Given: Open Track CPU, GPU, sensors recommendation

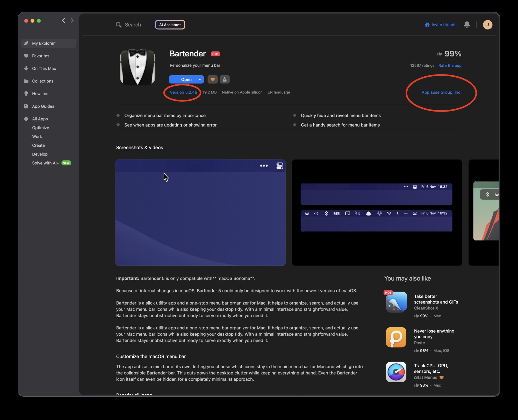Looking at the screenshot, I should tap(431, 369).
